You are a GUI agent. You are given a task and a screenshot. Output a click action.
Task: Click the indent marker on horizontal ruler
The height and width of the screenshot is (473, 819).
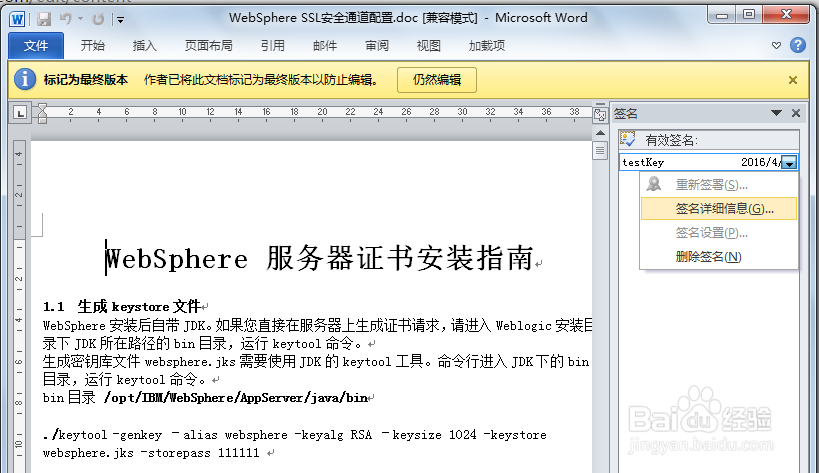[x=42, y=113]
